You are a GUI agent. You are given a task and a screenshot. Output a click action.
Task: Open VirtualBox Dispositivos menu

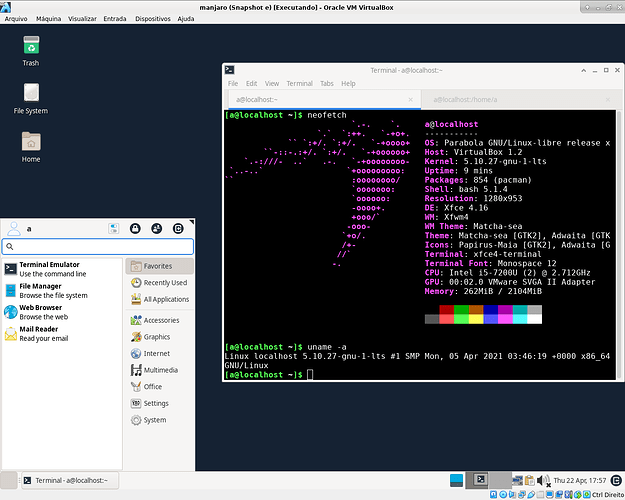click(152, 18)
